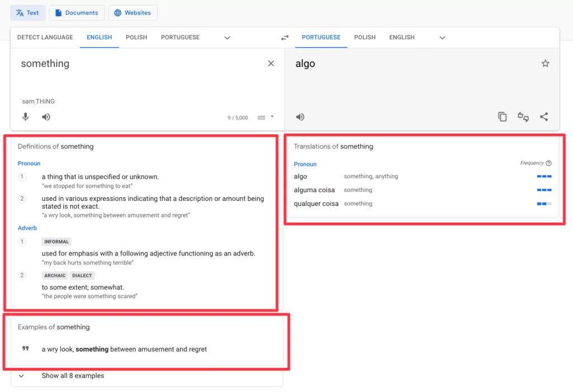Click the frequency bar for 'qualquer coisa'
Screen dimensions: 573x392
pos(544,204)
